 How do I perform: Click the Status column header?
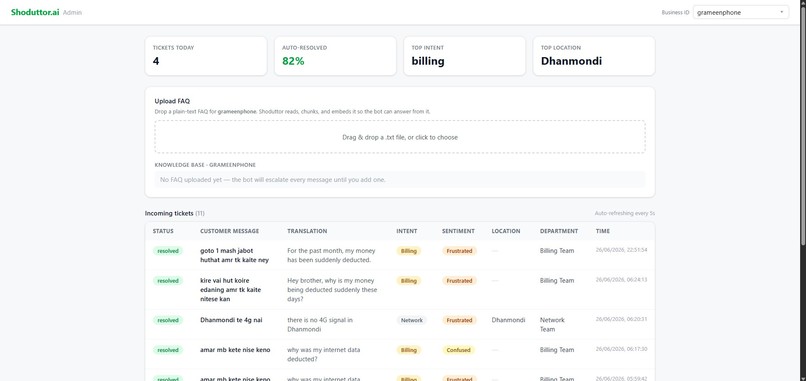163,231
